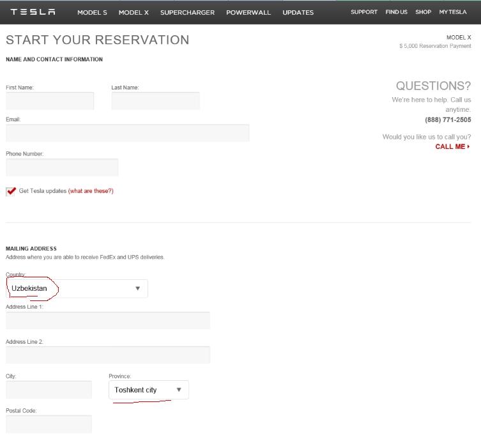Focus the Address Line 2 field
This screenshot has height=448, width=481.
(x=108, y=355)
